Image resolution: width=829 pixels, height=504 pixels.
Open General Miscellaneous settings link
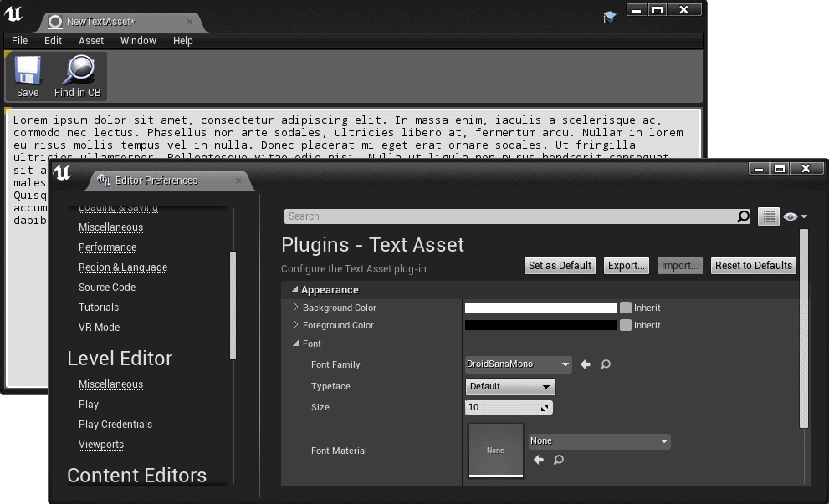click(x=111, y=227)
